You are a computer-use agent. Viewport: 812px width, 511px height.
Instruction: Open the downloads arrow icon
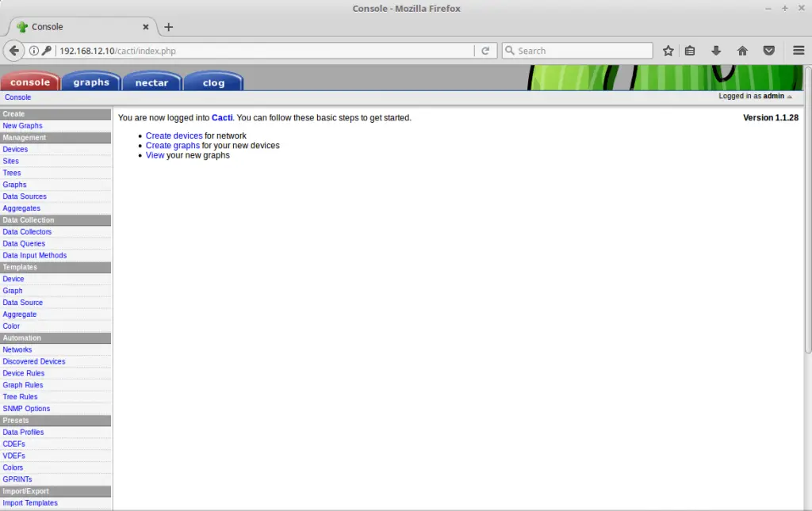click(x=716, y=51)
